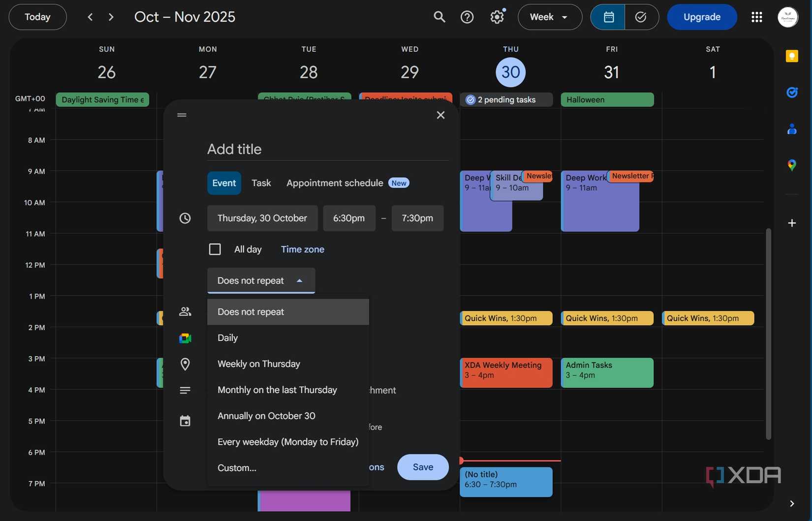Go to next week arrow

pos(111,17)
